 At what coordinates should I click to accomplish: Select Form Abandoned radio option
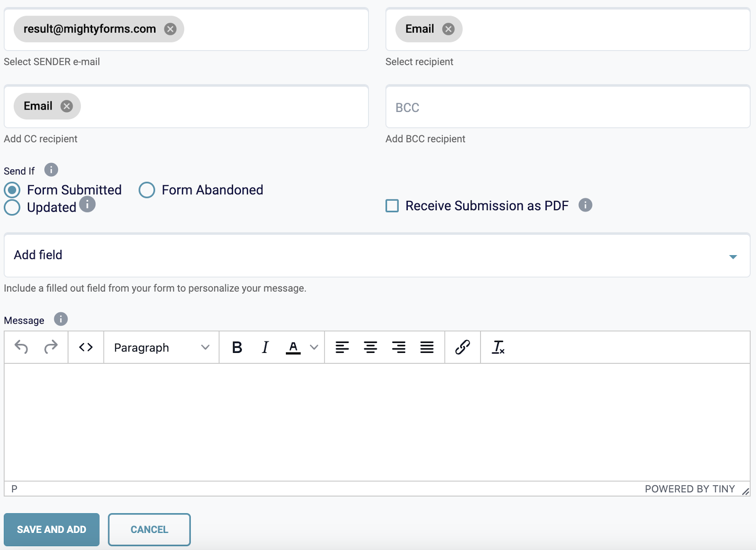[147, 190]
